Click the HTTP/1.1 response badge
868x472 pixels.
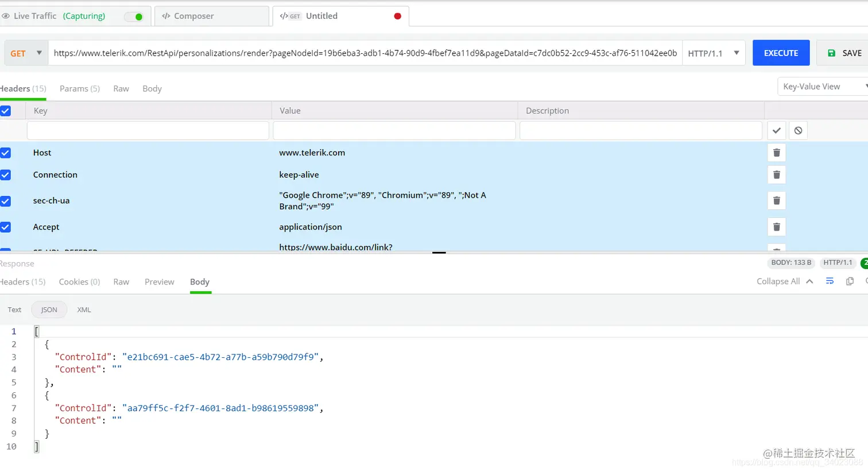tap(838, 263)
